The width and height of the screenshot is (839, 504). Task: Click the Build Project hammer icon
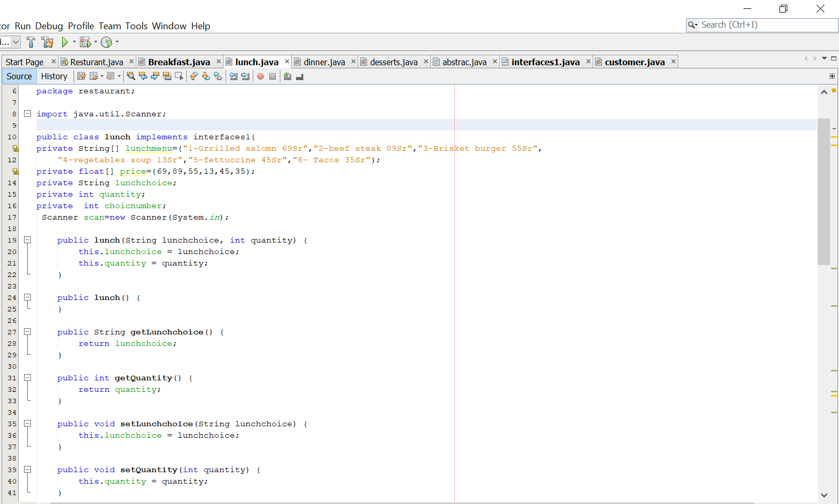point(31,42)
